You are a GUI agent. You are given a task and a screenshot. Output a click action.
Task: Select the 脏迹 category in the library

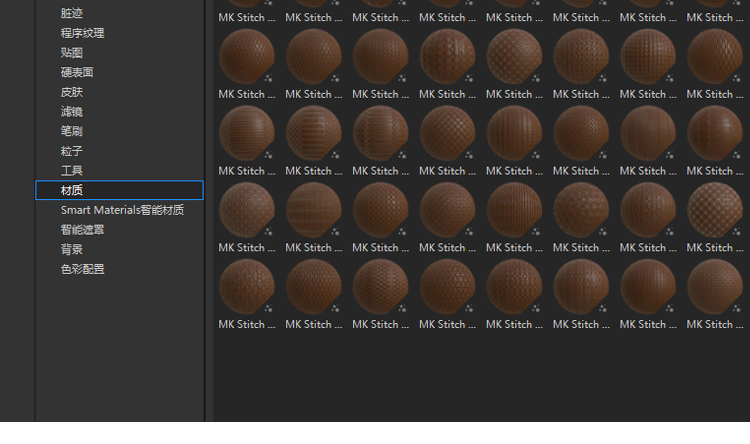pos(72,13)
